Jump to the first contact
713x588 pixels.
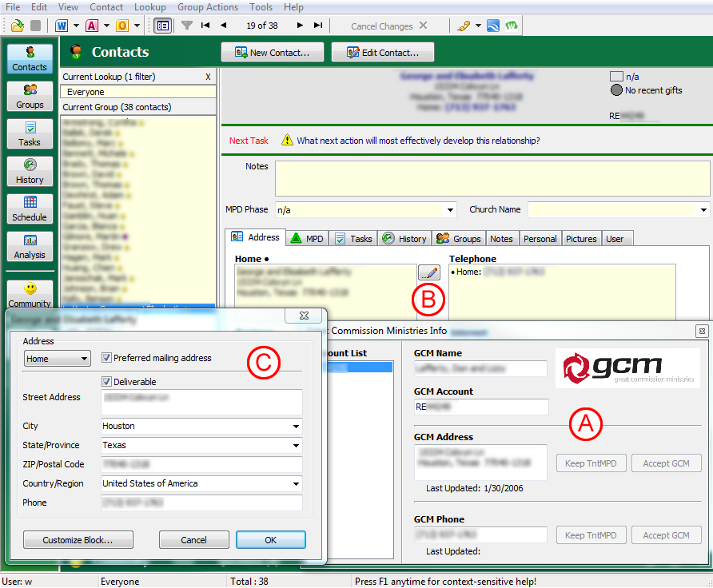[205, 26]
